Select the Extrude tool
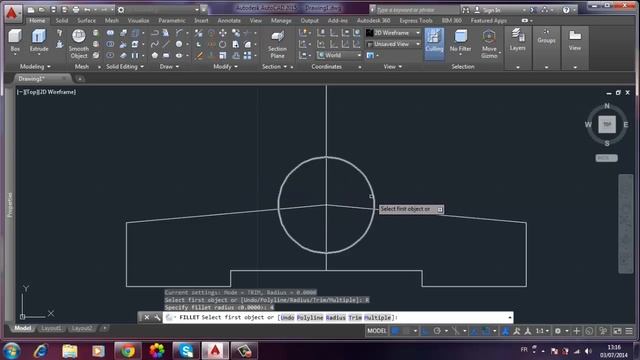The height and width of the screenshot is (360, 640). point(39,41)
